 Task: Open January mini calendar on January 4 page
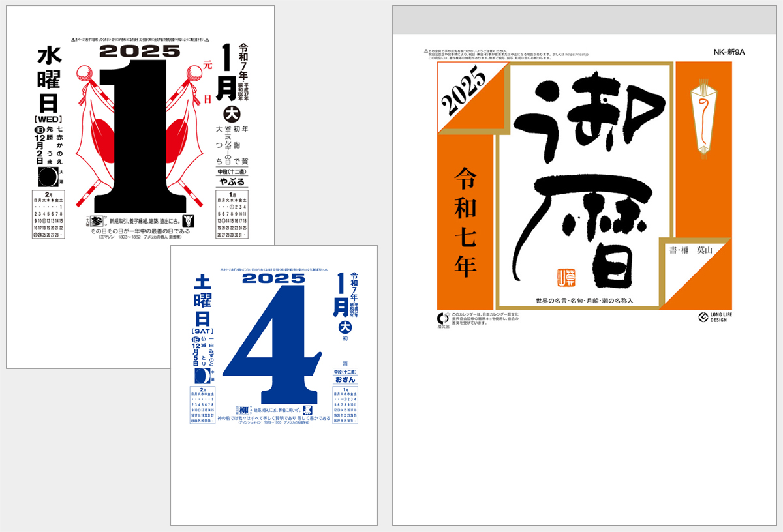(x=346, y=406)
